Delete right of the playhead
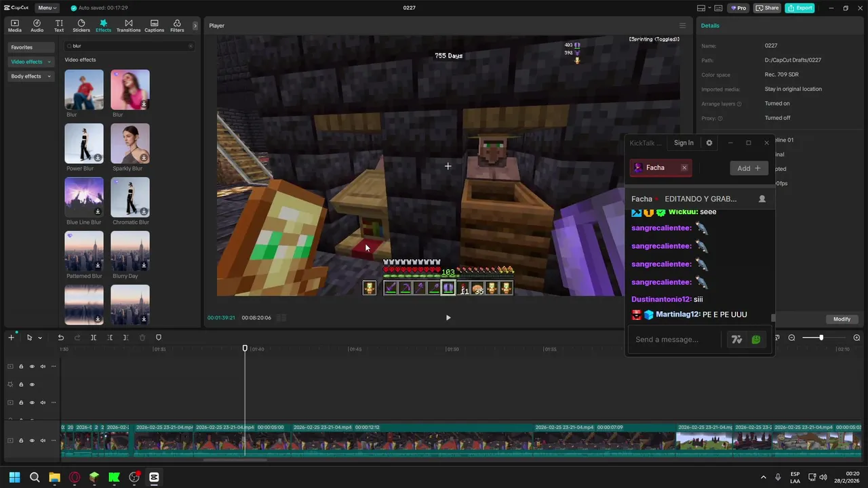 [x=125, y=338]
